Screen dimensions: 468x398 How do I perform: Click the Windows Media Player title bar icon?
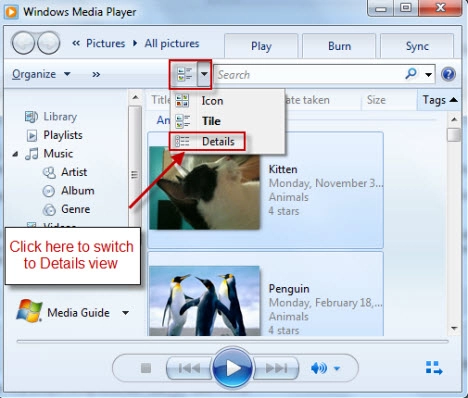pos(11,12)
